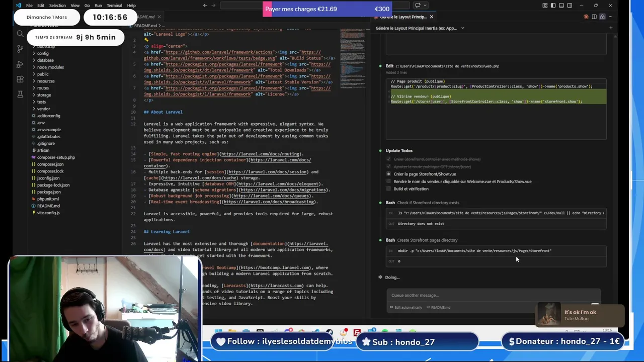Open the Edit menu

(x=41, y=6)
